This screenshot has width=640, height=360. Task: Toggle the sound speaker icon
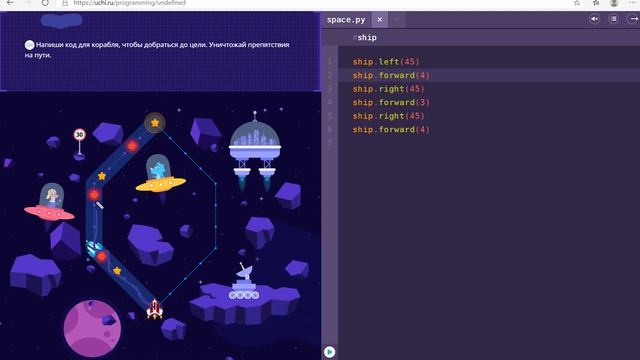point(594,19)
